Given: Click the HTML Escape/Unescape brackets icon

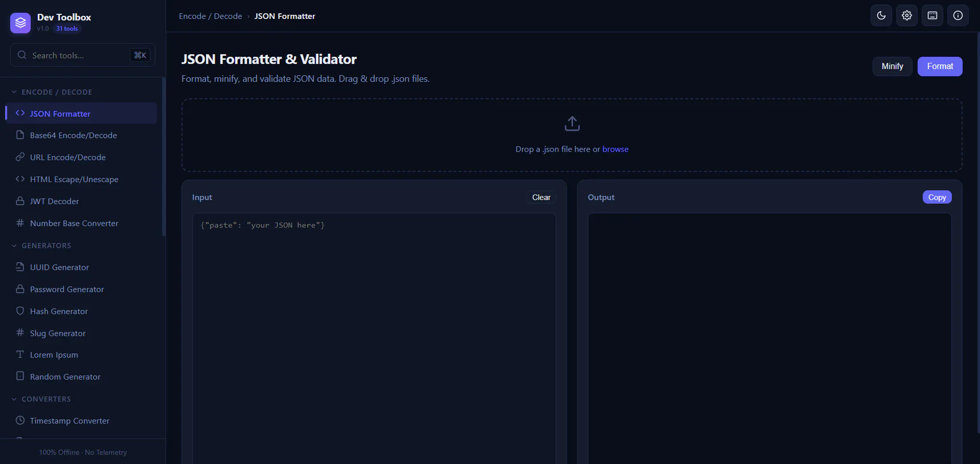Looking at the screenshot, I should coord(20,179).
